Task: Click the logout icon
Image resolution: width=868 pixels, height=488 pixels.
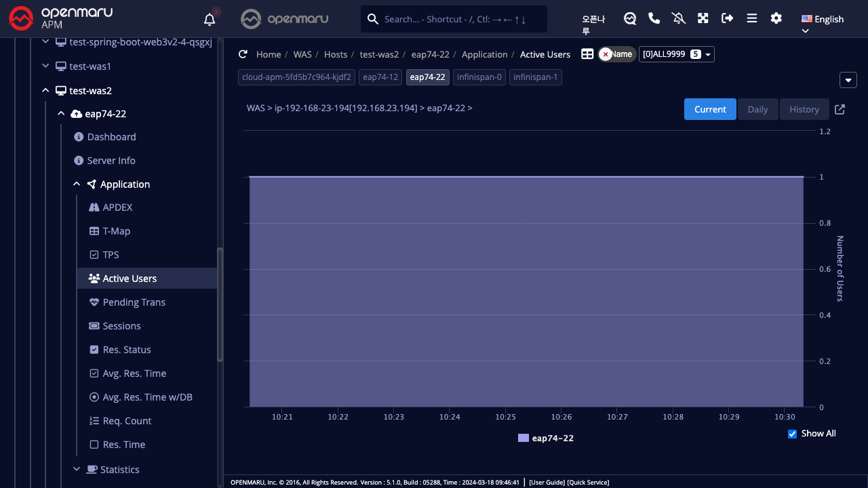Action: [728, 18]
